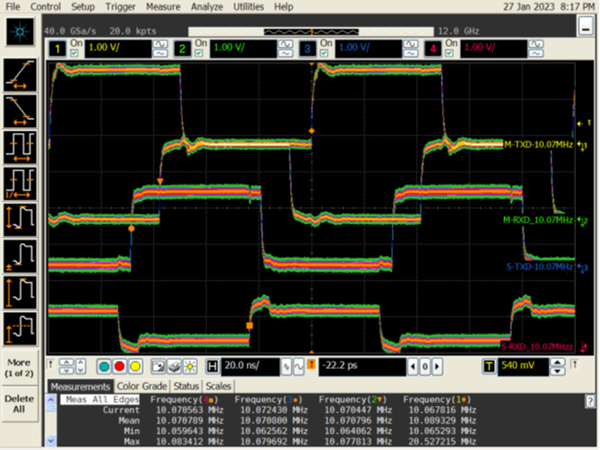Viewport: 600px width, 450px height.
Task: Shift horizontal position right with right arrow
Action: click(x=437, y=367)
